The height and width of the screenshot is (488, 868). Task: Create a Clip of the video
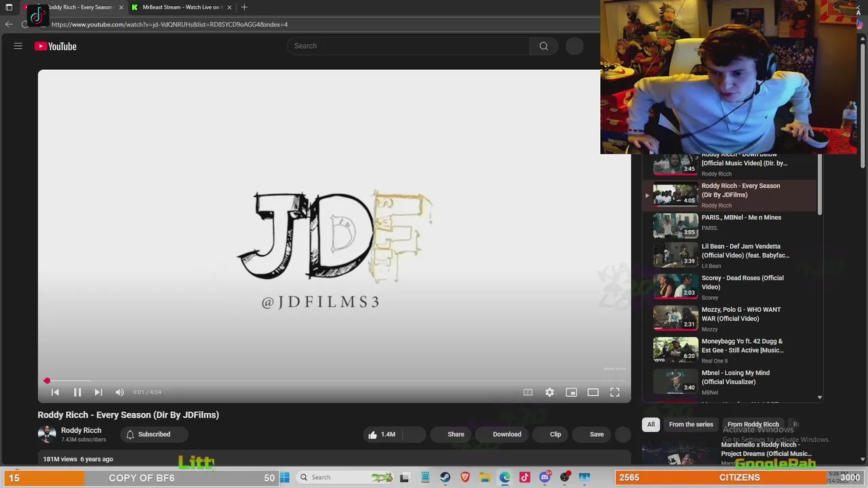click(555, 434)
